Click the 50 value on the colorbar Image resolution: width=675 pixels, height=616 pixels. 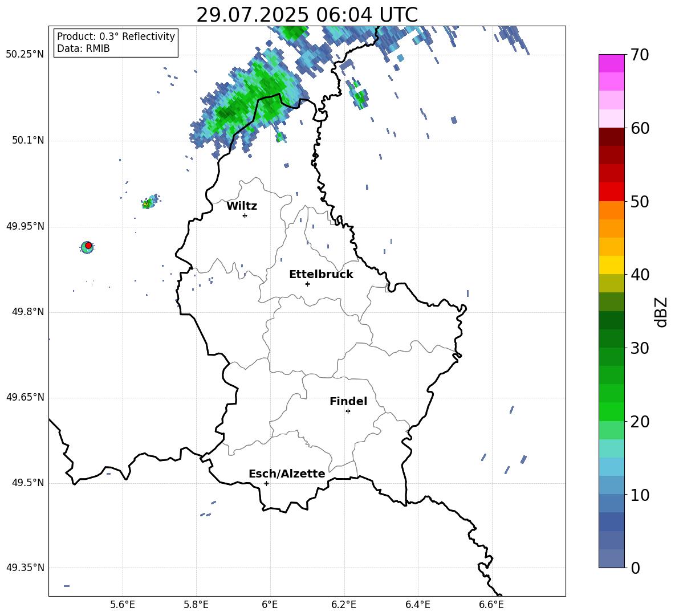640,201
